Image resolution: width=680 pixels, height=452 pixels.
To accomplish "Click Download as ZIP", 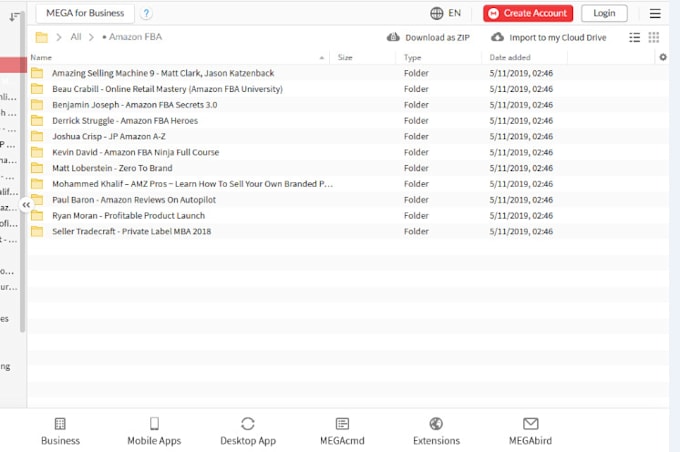I will pos(437,37).
